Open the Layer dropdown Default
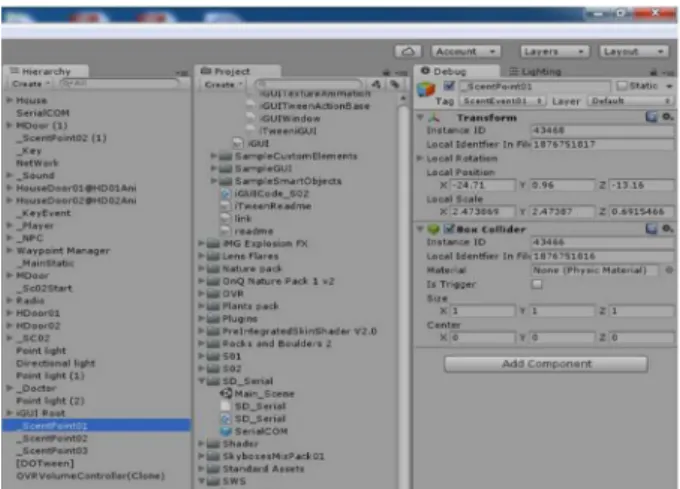680x489 pixels. (x=631, y=101)
